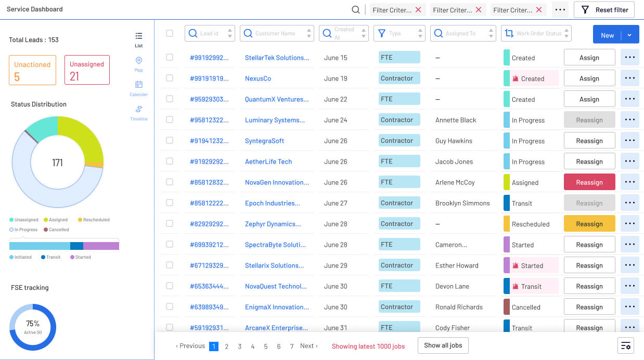Switch to Calender view
Screen dimensions: 644x360
pos(139,88)
